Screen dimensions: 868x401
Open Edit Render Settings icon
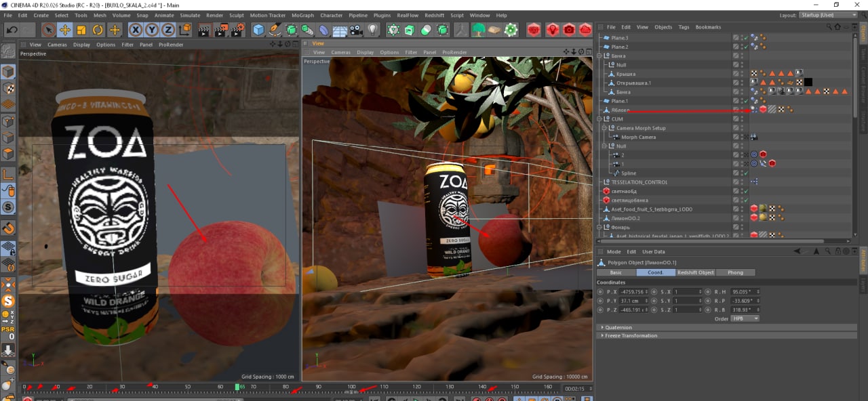tap(237, 30)
